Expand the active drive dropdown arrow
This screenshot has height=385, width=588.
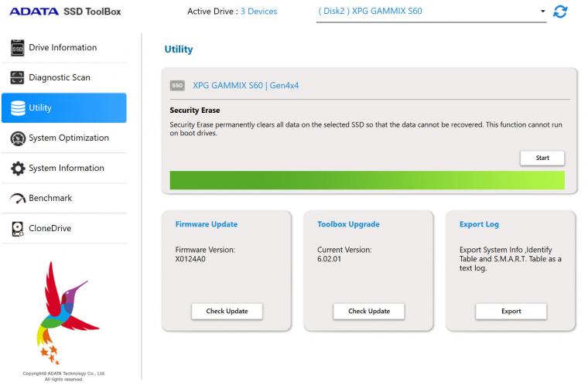tap(542, 12)
